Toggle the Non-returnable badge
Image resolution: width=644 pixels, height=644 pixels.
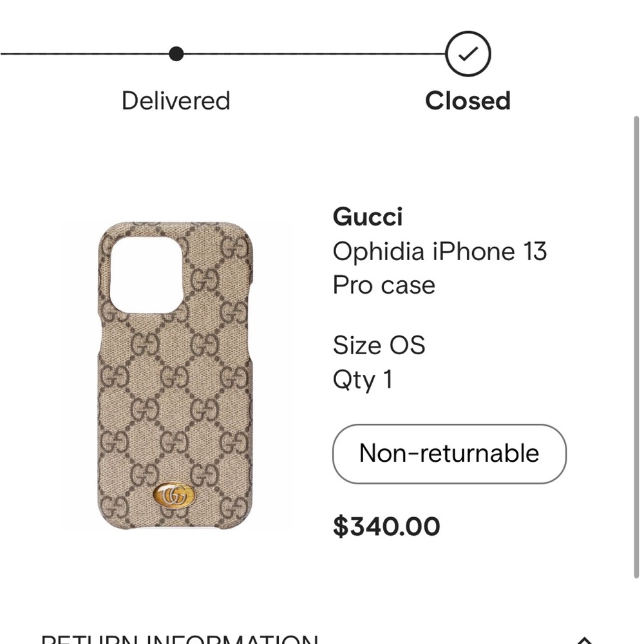pos(449,453)
